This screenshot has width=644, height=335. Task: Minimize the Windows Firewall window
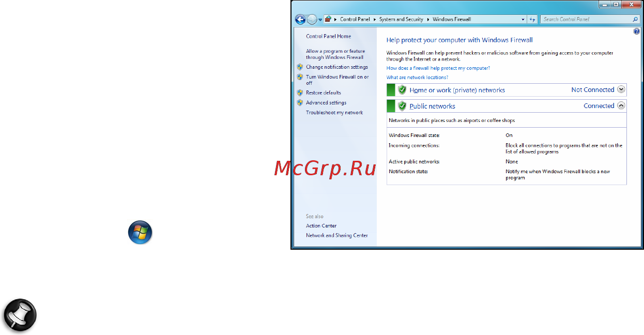pyautogui.click(x=606, y=4)
